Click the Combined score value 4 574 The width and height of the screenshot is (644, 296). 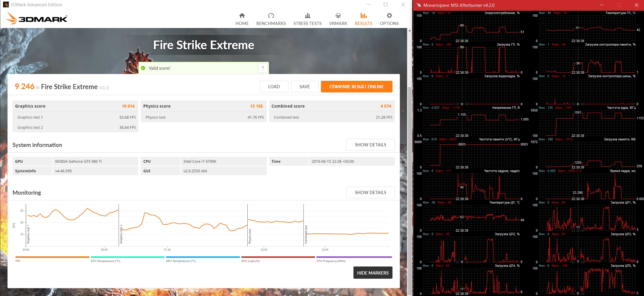coord(386,106)
